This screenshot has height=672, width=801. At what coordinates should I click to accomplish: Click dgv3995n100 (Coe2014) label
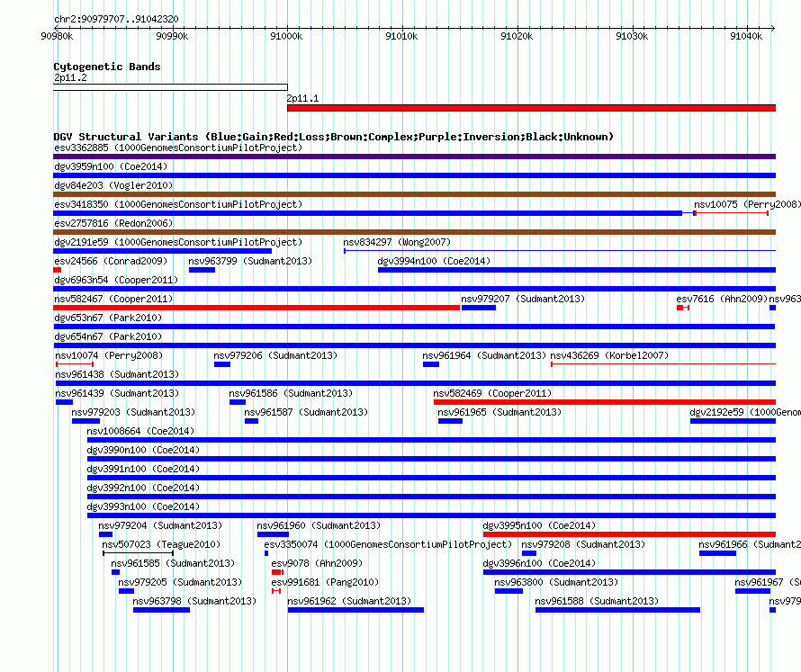pyautogui.click(x=539, y=525)
